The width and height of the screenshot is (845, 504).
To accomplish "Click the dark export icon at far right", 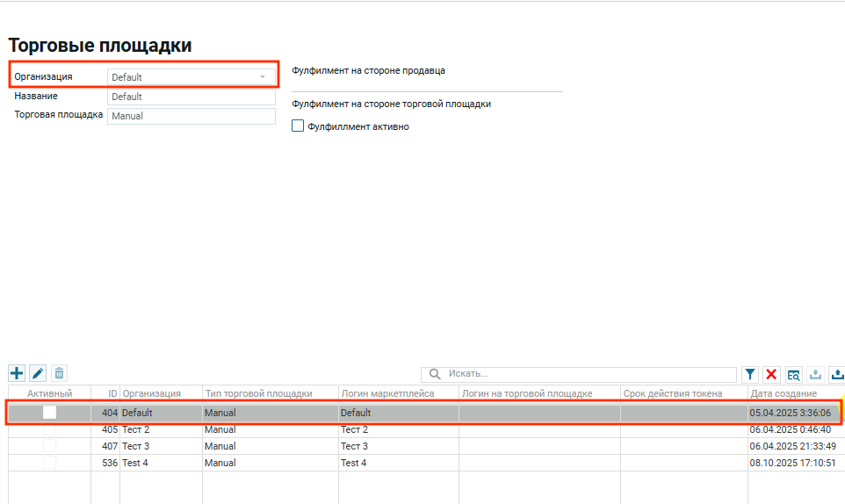I will [x=837, y=374].
